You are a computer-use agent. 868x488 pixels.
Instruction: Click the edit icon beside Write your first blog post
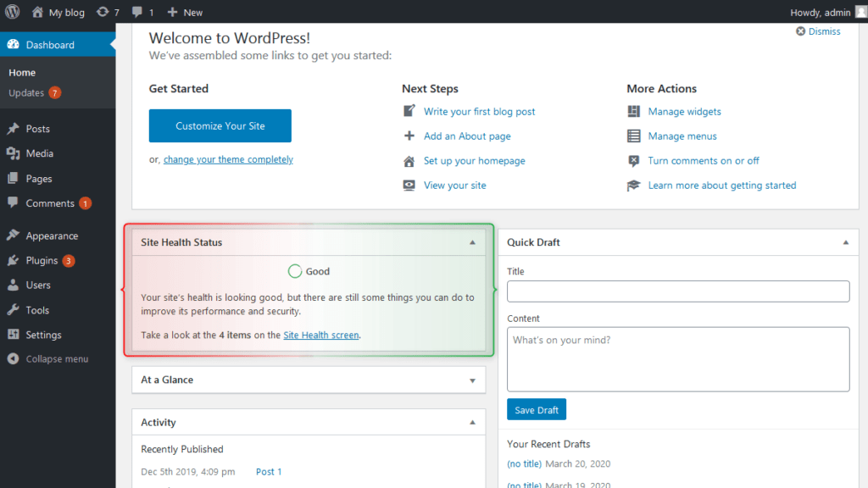point(409,111)
